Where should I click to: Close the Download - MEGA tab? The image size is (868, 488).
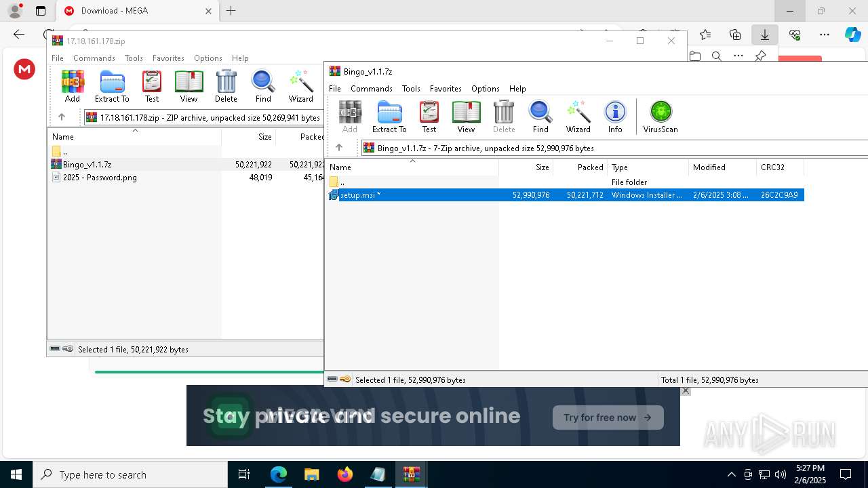[208, 11]
